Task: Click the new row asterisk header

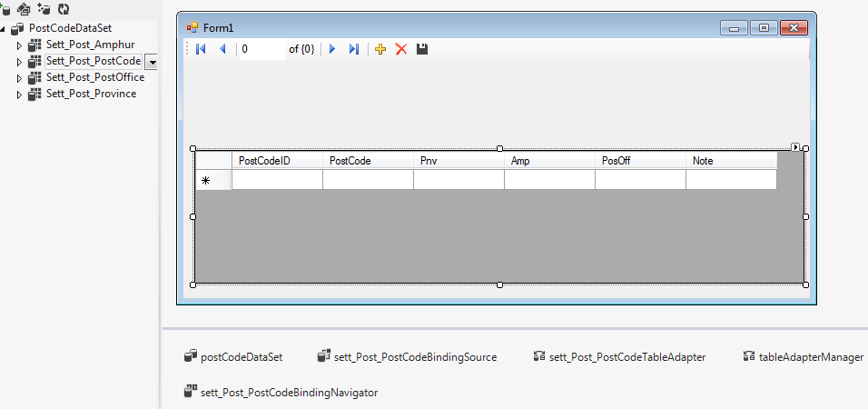Action: pos(213,180)
